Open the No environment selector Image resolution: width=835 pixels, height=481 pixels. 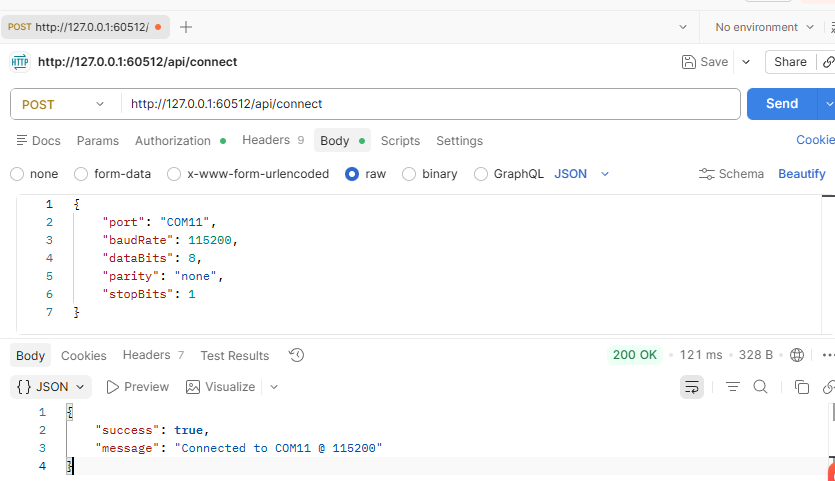[x=764, y=27]
